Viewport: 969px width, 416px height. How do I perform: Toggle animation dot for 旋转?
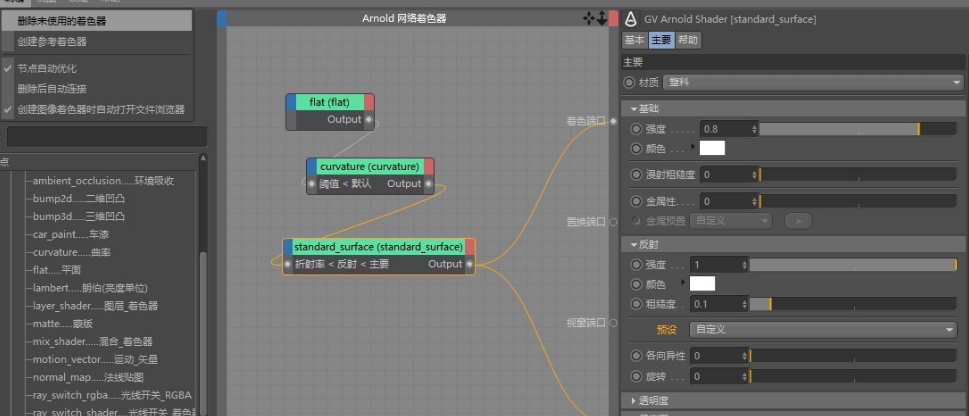(636, 376)
